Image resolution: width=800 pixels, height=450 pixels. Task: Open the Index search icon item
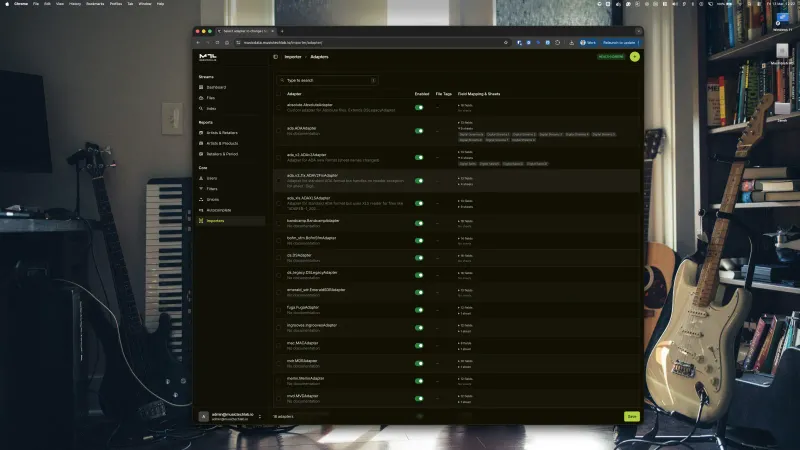(202, 108)
